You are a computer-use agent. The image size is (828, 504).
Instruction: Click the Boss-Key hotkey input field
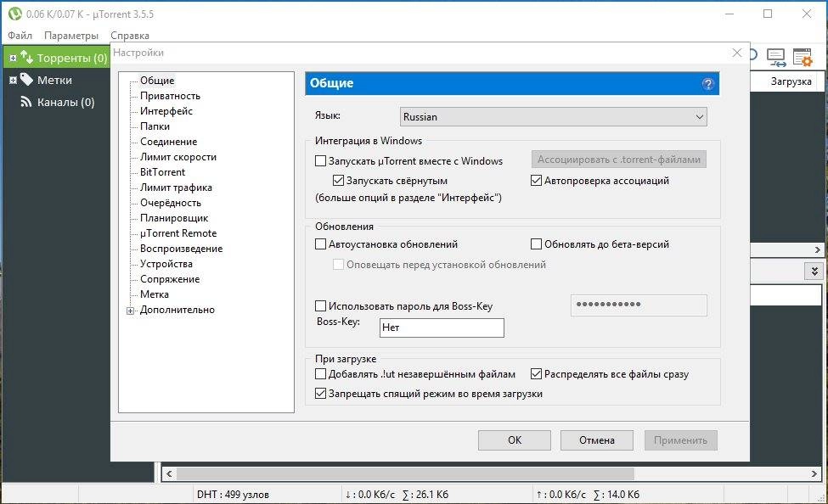(x=442, y=328)
